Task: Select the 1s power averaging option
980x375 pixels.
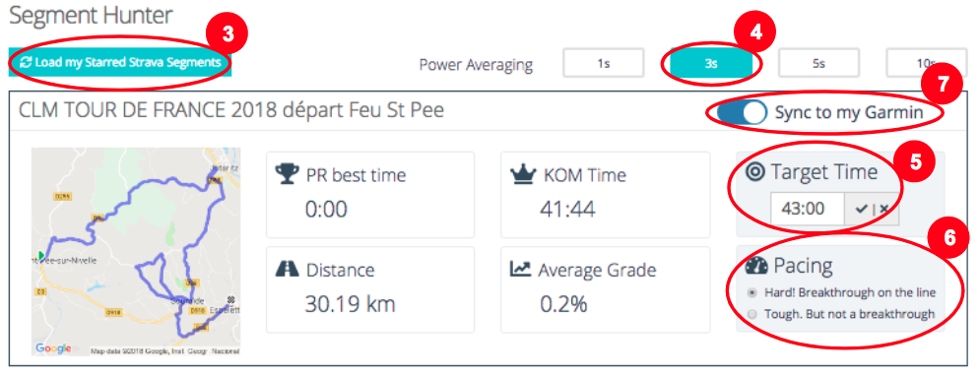Action: tap(603, 63)
